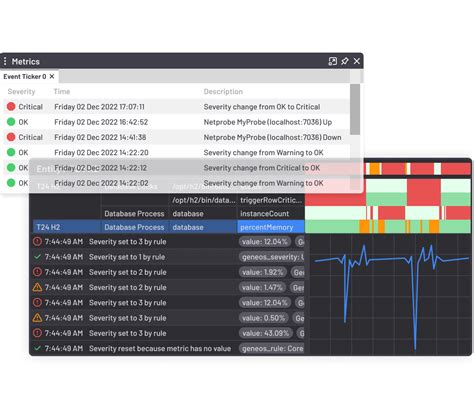Click the red Critical dot at 14:41:38
The image size is (474, 407).
[x=11, y=137]
